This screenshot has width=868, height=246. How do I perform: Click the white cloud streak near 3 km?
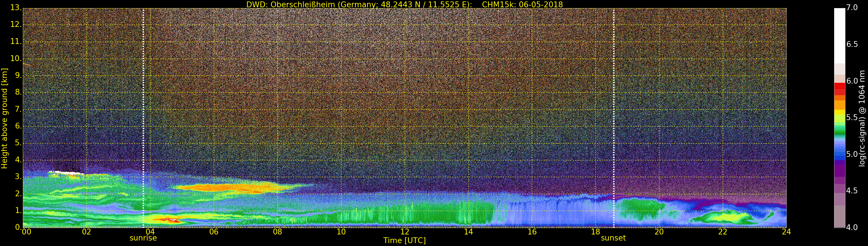click(x=66, y=172)
